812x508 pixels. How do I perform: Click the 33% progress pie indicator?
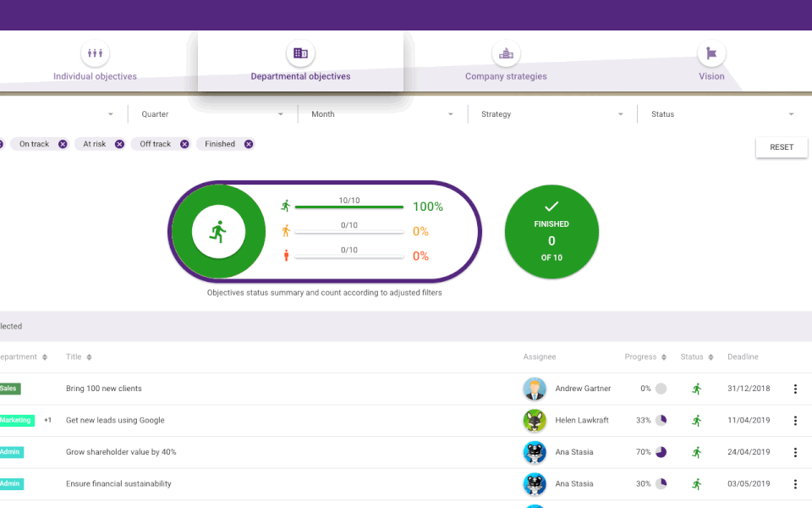pos(661,421)
